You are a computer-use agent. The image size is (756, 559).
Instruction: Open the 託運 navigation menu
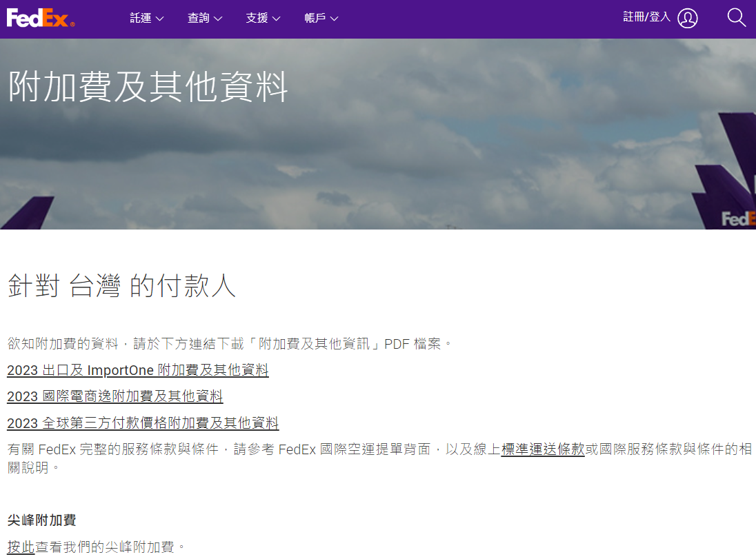click(142, 19)
